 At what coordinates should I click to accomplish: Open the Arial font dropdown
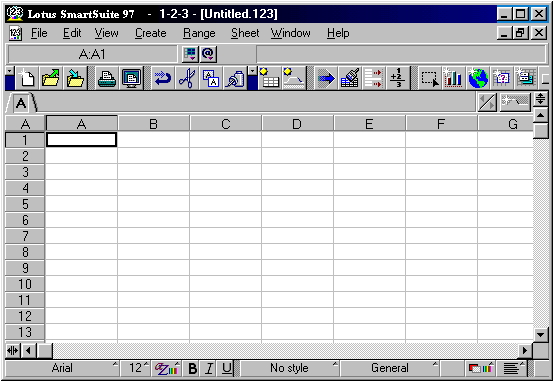(x=62, y=368)
